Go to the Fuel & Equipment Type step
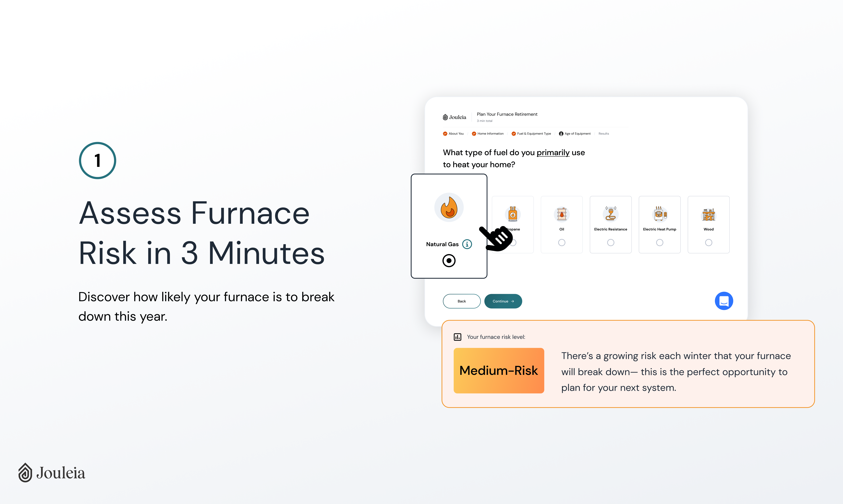This screenshot has width=843, height=504. coord(531,134)
